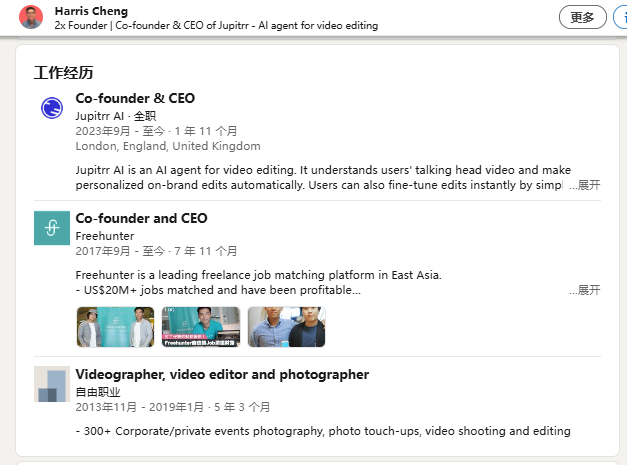The image size is (627, 465).
Task: Click the 更多 button in header
Action: coord(583,17)
